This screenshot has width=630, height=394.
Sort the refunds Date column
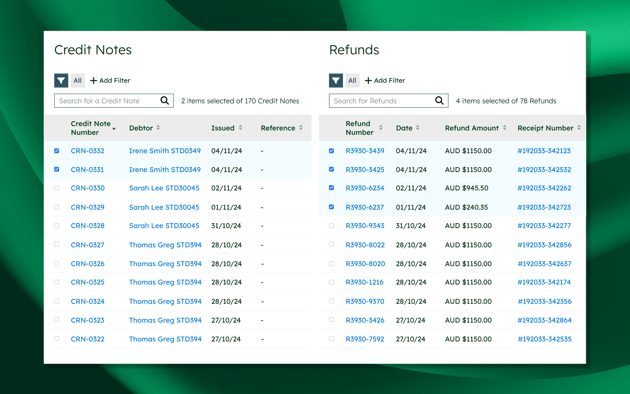[417, 127]
